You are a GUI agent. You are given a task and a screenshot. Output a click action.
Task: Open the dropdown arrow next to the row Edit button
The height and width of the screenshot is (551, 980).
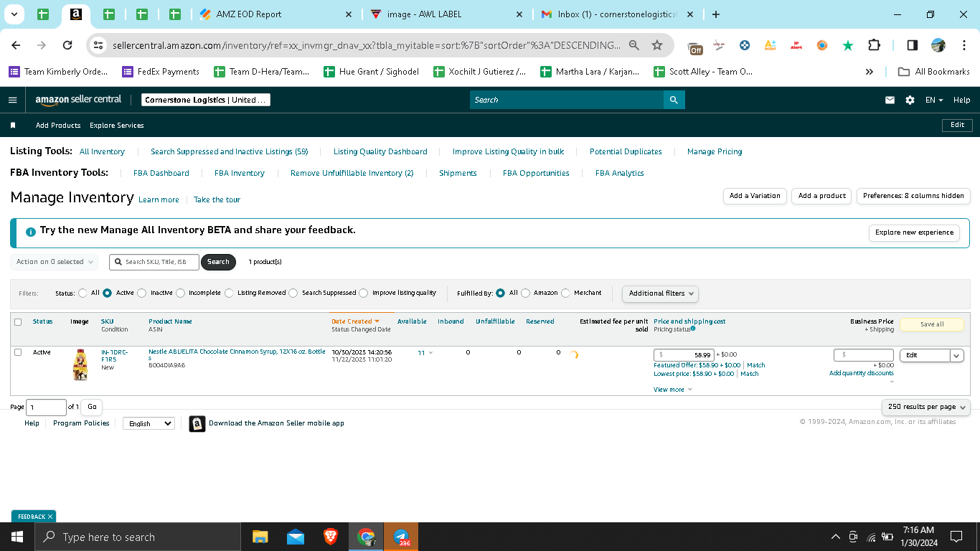click(956, 355)
